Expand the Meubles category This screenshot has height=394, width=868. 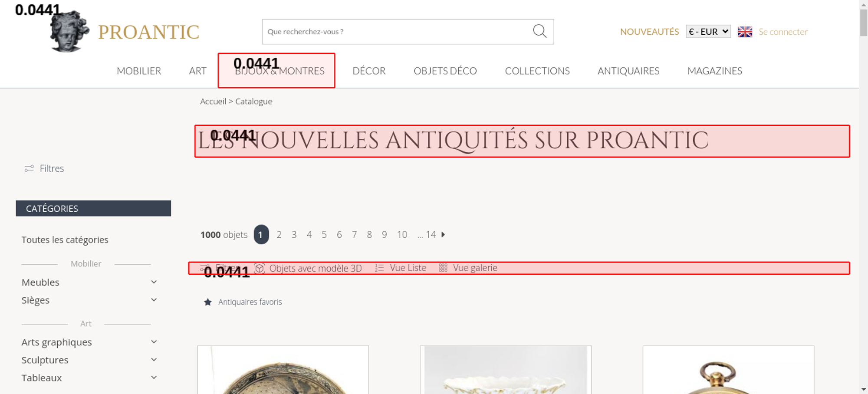[154, 282]
